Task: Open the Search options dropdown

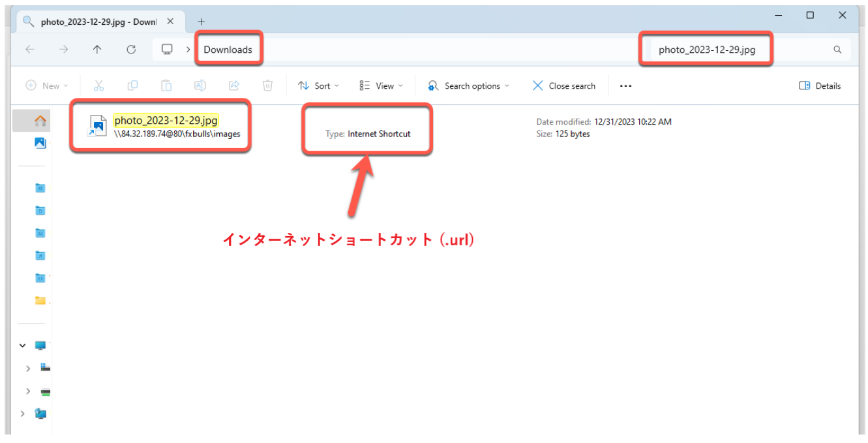Action: pos(468,85)
